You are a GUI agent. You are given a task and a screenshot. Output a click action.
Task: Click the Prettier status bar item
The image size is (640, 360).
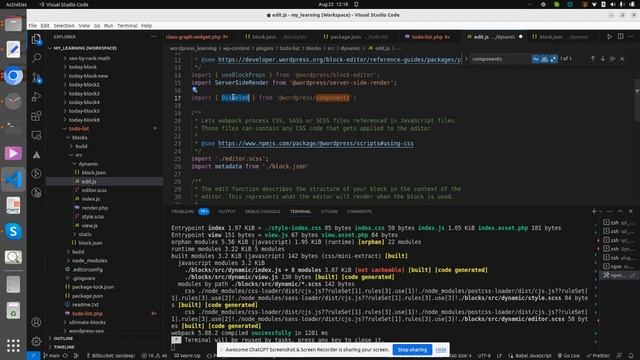point(598,356)
